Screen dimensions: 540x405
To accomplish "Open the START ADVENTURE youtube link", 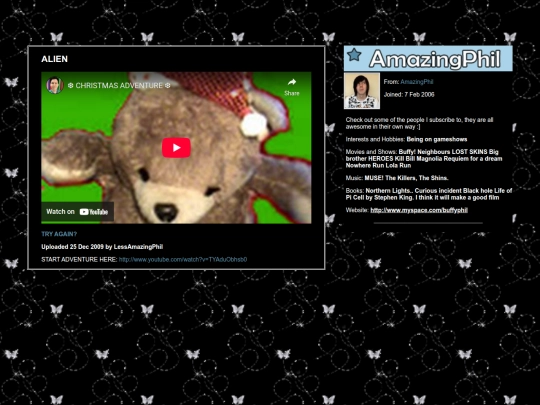I will (183, 259).
